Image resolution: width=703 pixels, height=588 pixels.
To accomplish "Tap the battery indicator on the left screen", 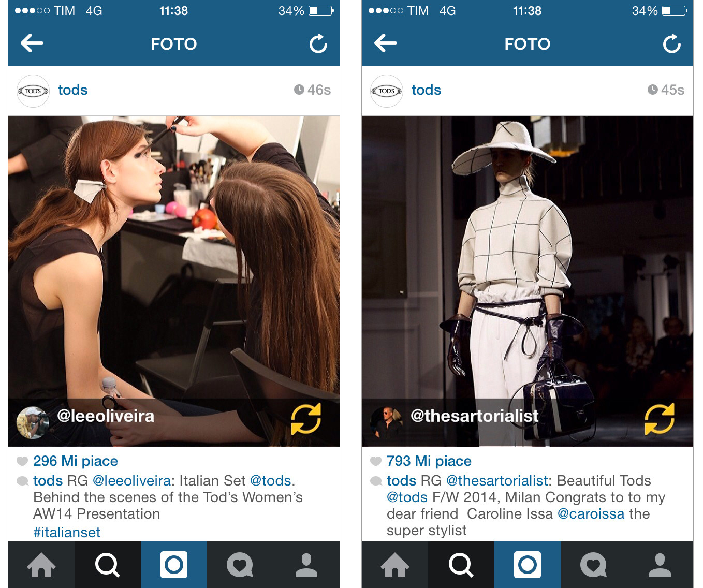I will 321,10.
